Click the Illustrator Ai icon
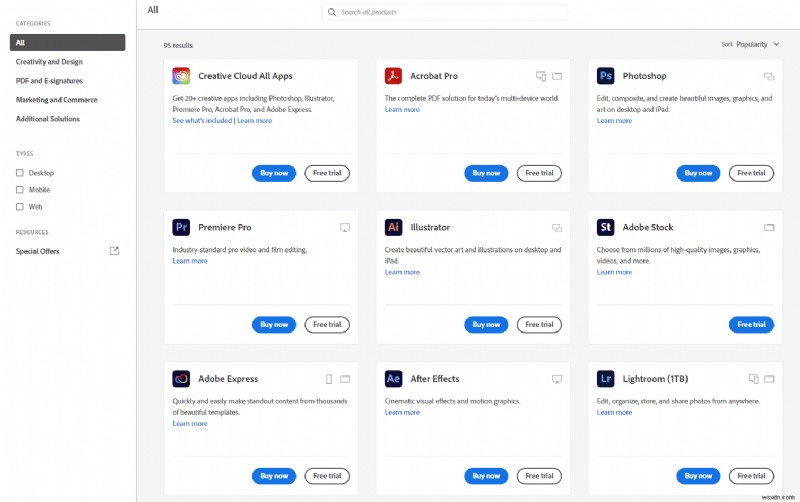Screen dimensions: 800x502 click(393, 227)
